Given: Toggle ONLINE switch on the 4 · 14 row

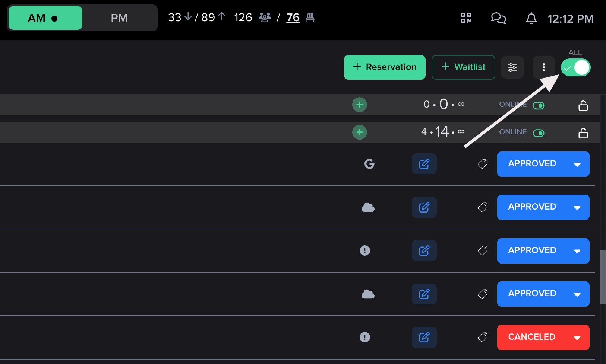Looking at the screenshot, I should point(538,133).
